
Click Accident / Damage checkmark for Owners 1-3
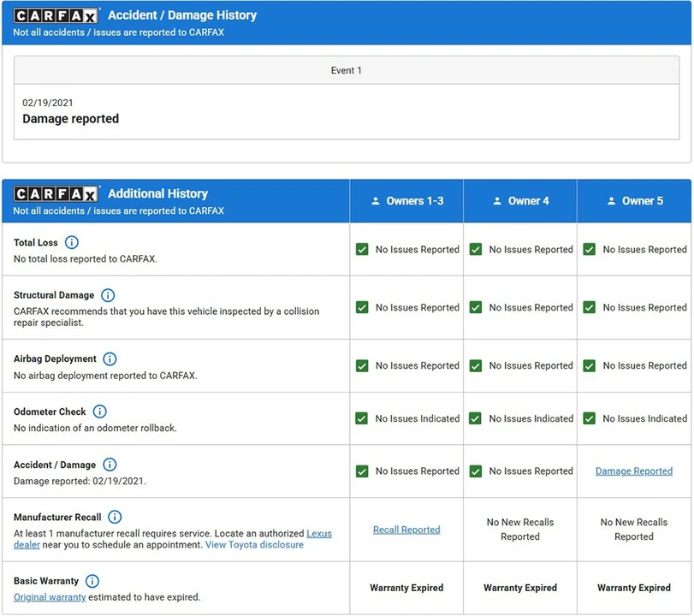362,471
